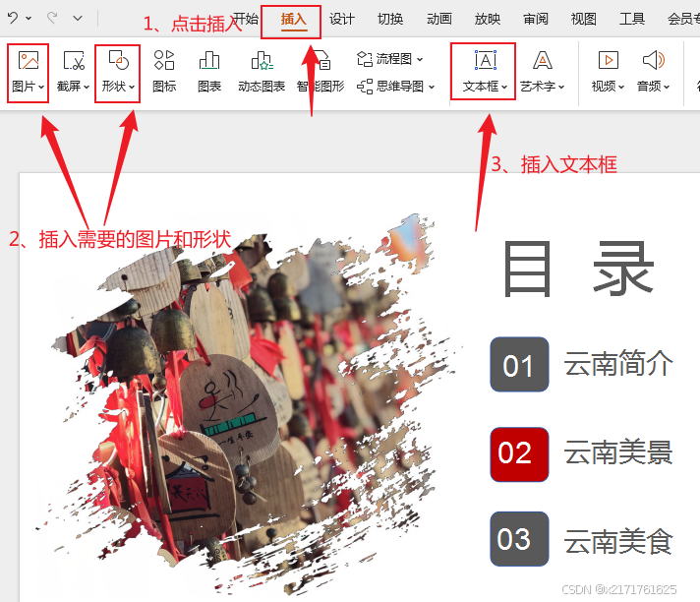Open the 审阅 tab
The width and height of the screenshot is (700, 602).
(536, 20)
